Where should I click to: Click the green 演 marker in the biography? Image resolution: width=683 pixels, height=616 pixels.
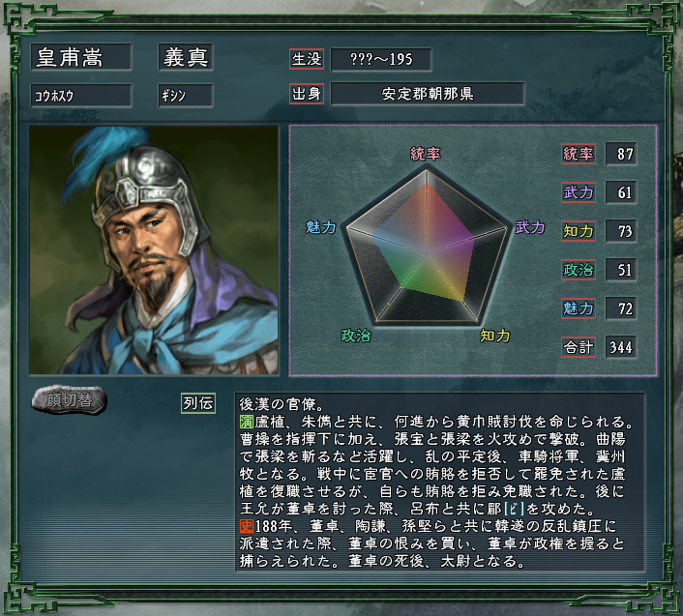tap(247, 422)
